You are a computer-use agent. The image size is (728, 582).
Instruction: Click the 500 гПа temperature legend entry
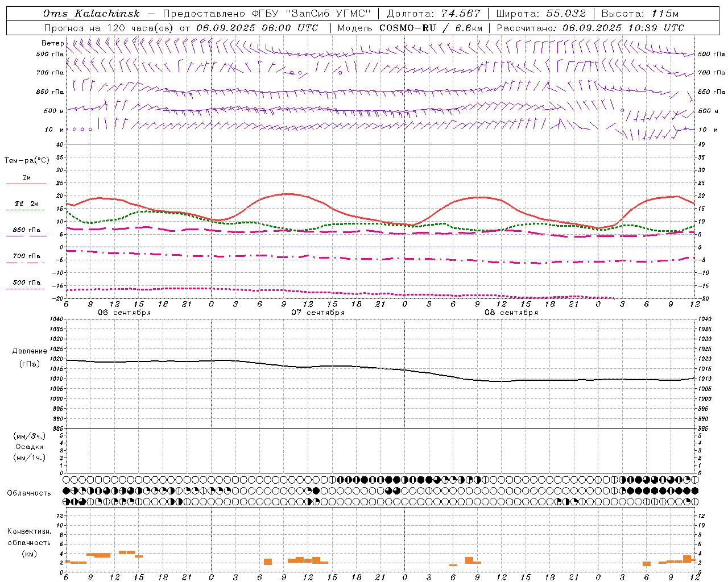(27, 282)
